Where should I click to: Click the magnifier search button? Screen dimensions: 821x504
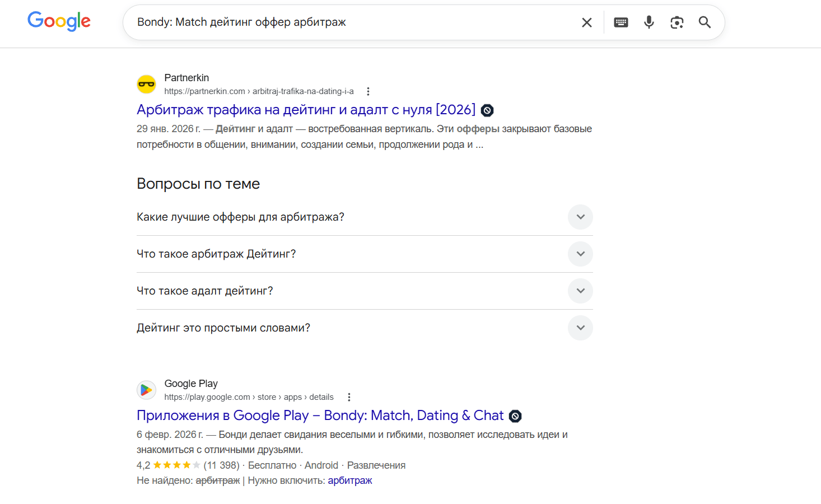[705, 22]
